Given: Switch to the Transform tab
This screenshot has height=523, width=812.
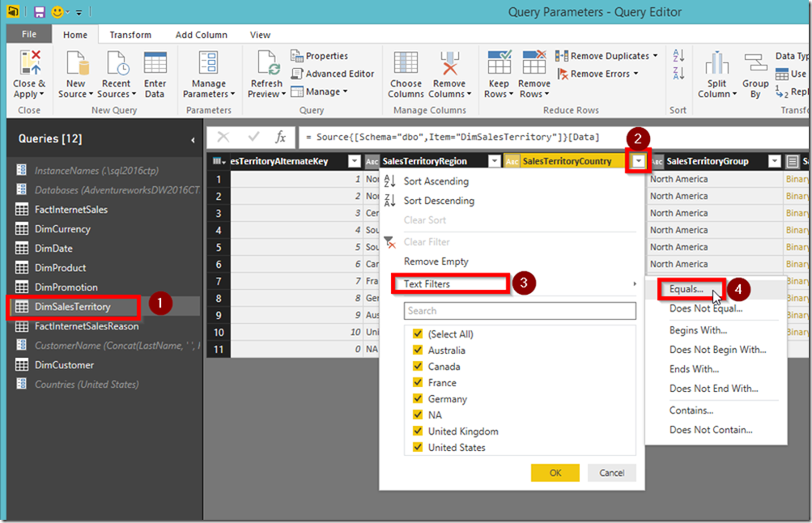Looking at the screenshot, I should [130, 35].
